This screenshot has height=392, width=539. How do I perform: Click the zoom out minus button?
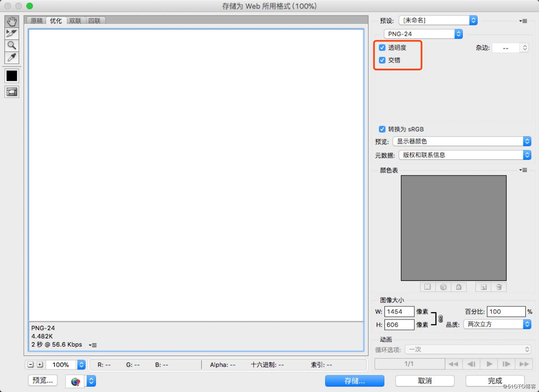coord(31,365)
